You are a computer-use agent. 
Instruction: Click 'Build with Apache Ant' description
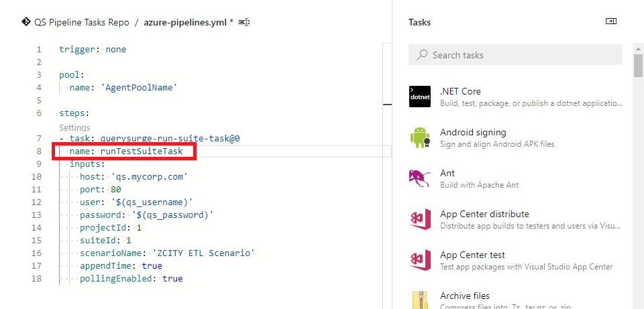[x=479, y=185]
